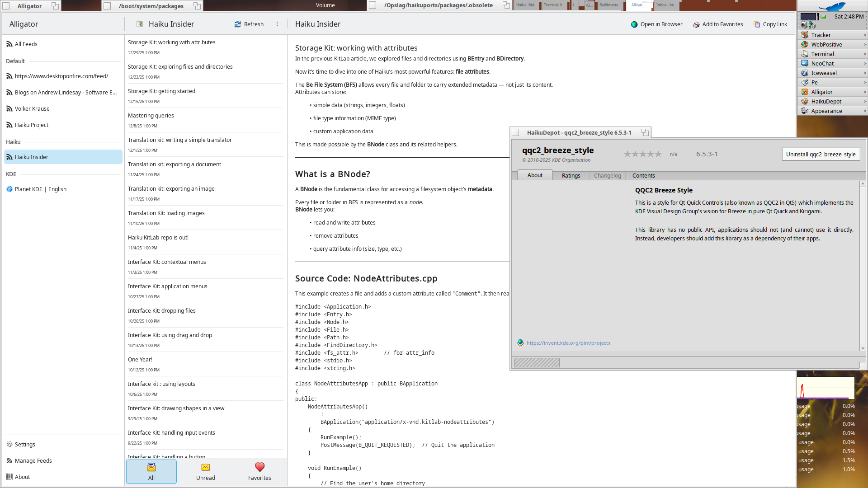The width and height of the screenshot is (868, 488).
Task: Expand the WebPositive entry arrow in Deskbar
Action: (865, 45)
